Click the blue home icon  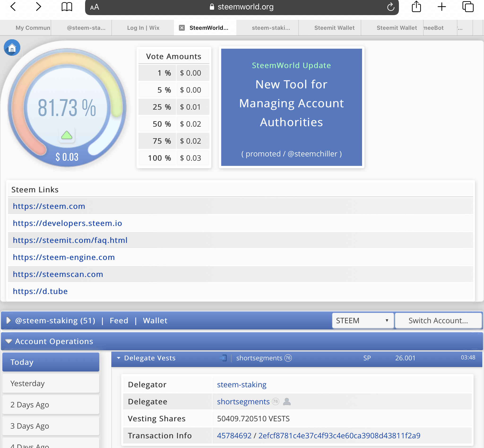12,47
